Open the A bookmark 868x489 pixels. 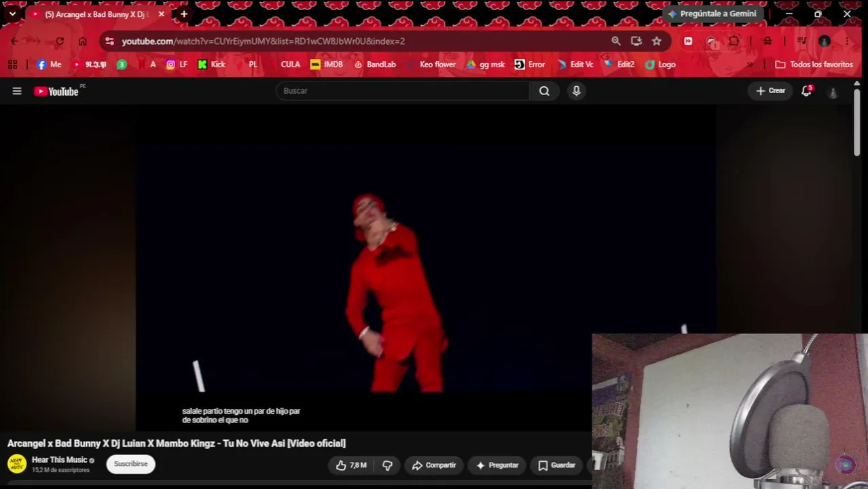point(147,65)
